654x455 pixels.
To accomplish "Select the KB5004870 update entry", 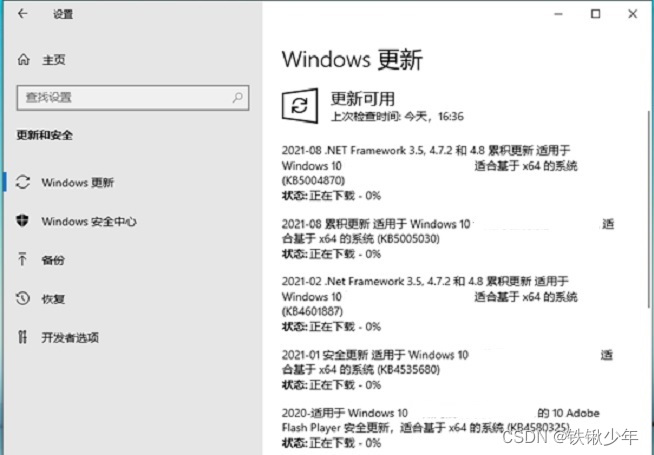I will point(430,165).
